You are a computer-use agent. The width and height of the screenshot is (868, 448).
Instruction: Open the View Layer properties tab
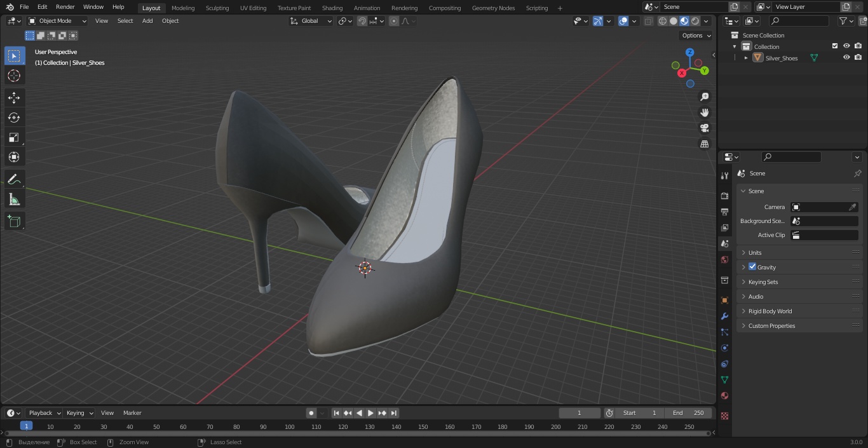pos(724,227)
